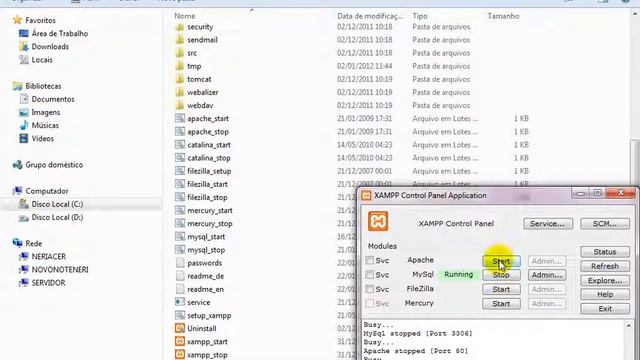Open Área de Trabalho in sidebar
The image size is (640, 360).
pyautogui.click(x=60, y=33)
